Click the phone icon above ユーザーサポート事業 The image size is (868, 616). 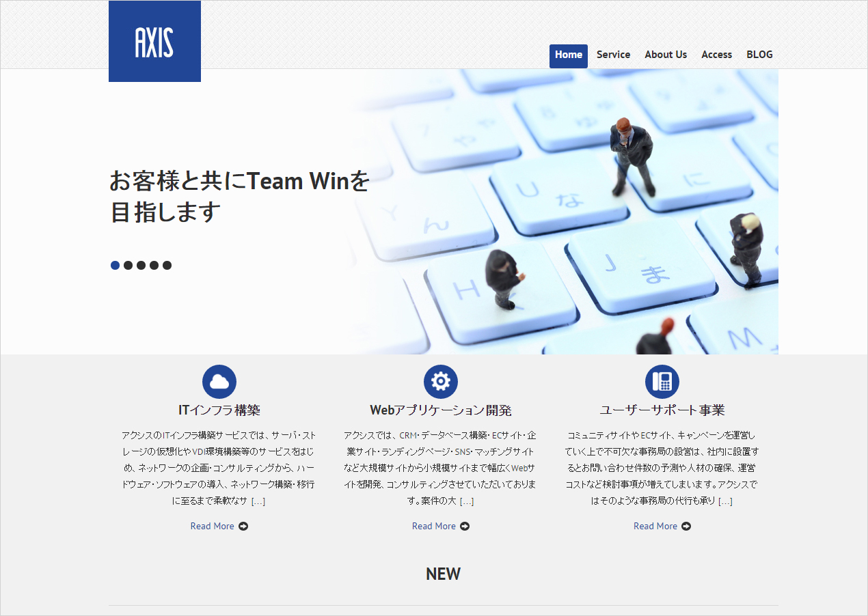tap(662, 382)
